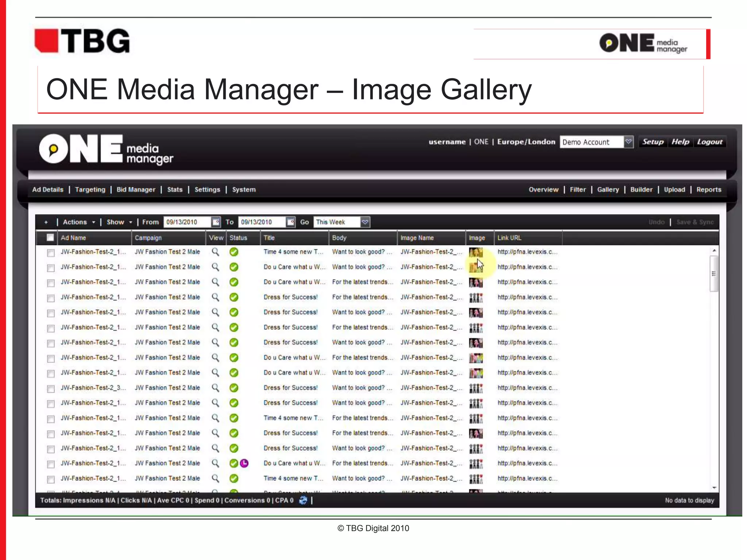
Task: Click the purple clock scheduled status icon
Action: coord(244,463)
